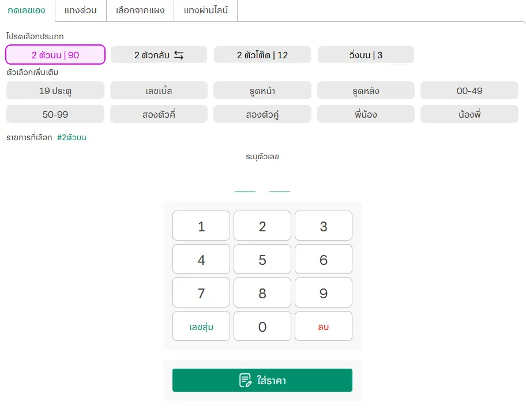The image size is (526, 420).
Task: Click the ใส่ราคา button with the note icon
Action: pos(262,381)
